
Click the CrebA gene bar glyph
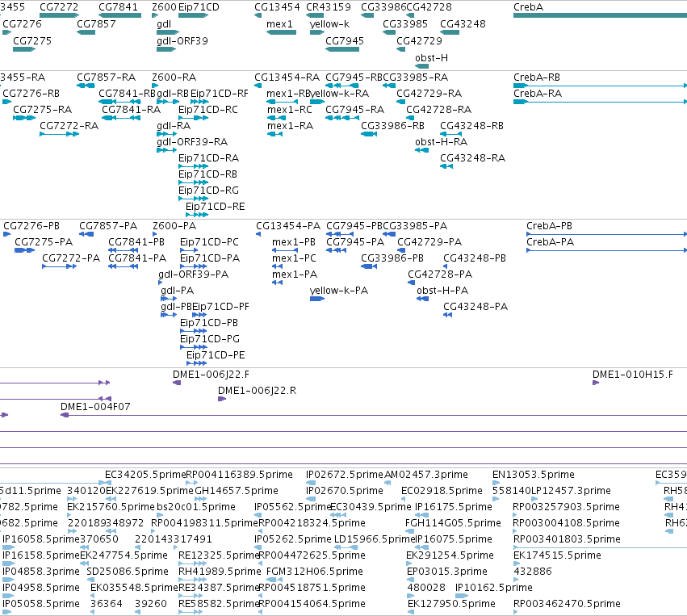601,15
